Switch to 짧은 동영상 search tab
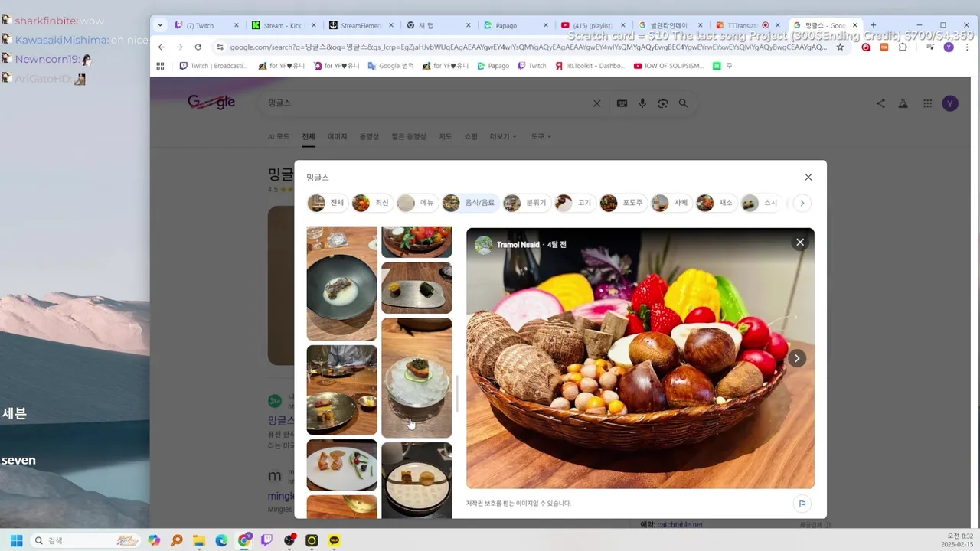This screenshot has width=980, height=551. tap(409, 137)
